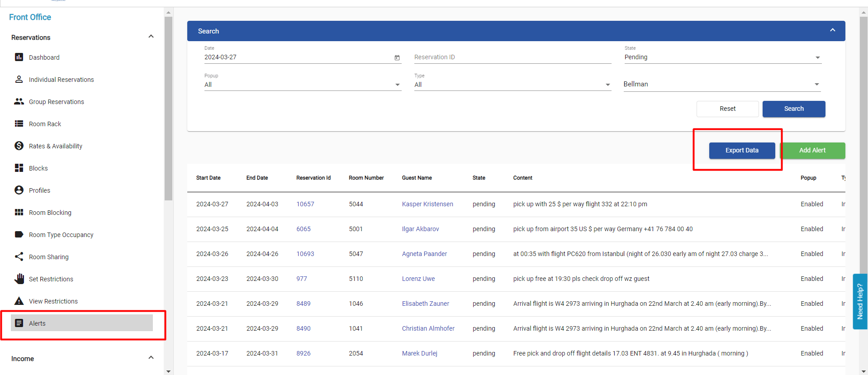This screenshot has width=868, height=375.
Task: Open Room Type Occupancy menu item
Action: click(61, 235)
